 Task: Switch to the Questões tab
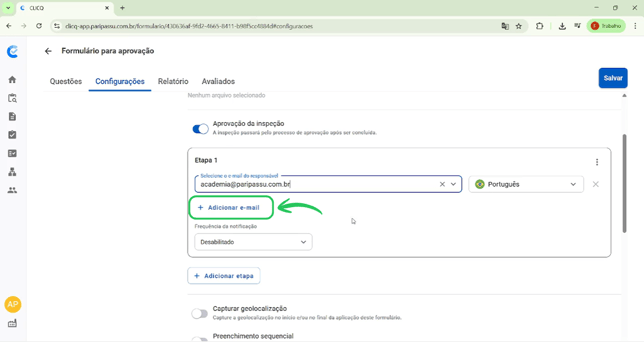[66, 81]
